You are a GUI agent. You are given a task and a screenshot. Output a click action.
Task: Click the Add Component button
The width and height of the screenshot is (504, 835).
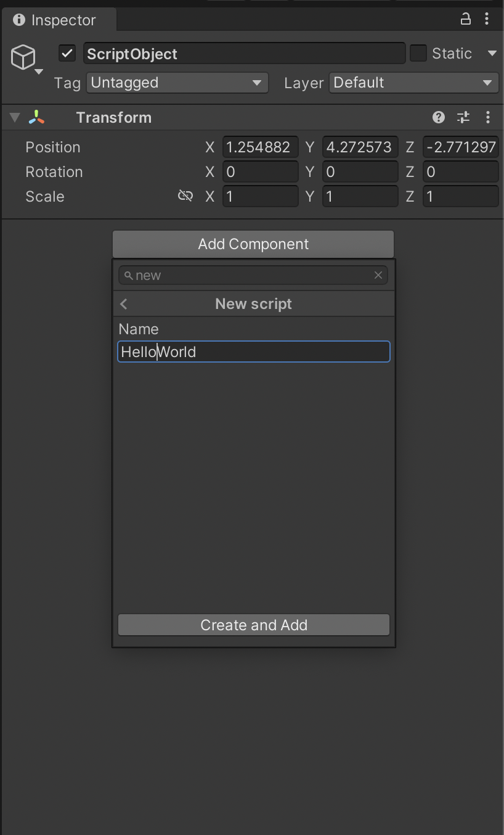(x=253, y=244)
